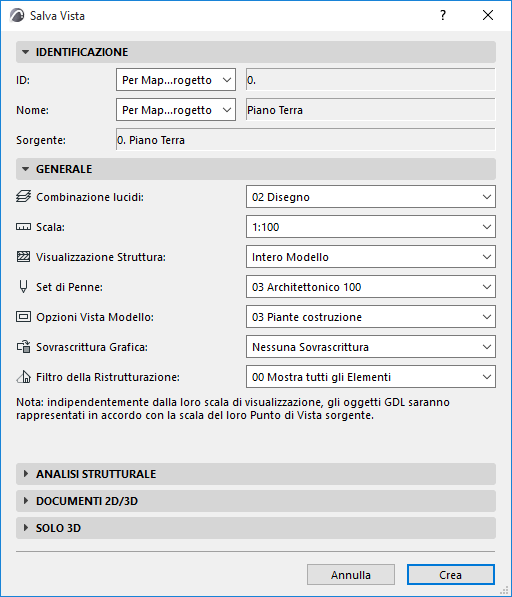Click the 'Set di Penne:' label
512x597 pixels.
[x=69, y=287]
